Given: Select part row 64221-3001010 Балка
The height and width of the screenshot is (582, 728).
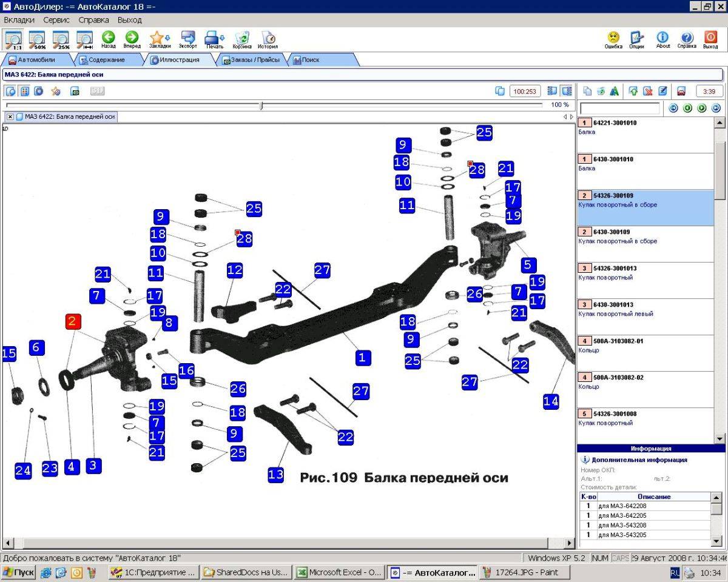Looking at the screenshot, I should point(645,135).
